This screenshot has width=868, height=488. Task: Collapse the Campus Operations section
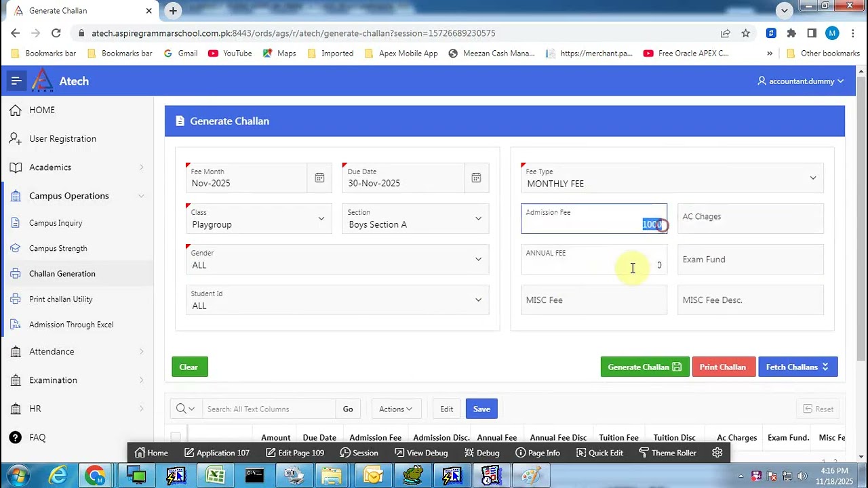[141, 196]
